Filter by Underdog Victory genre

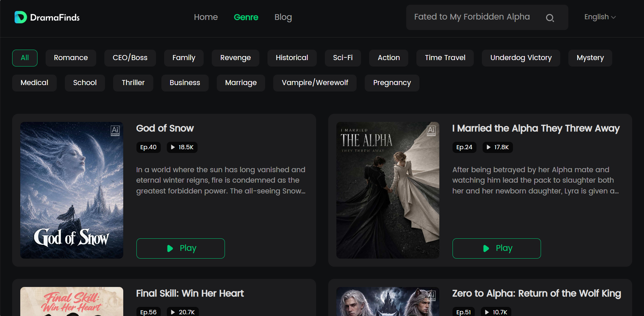(521, 58)
